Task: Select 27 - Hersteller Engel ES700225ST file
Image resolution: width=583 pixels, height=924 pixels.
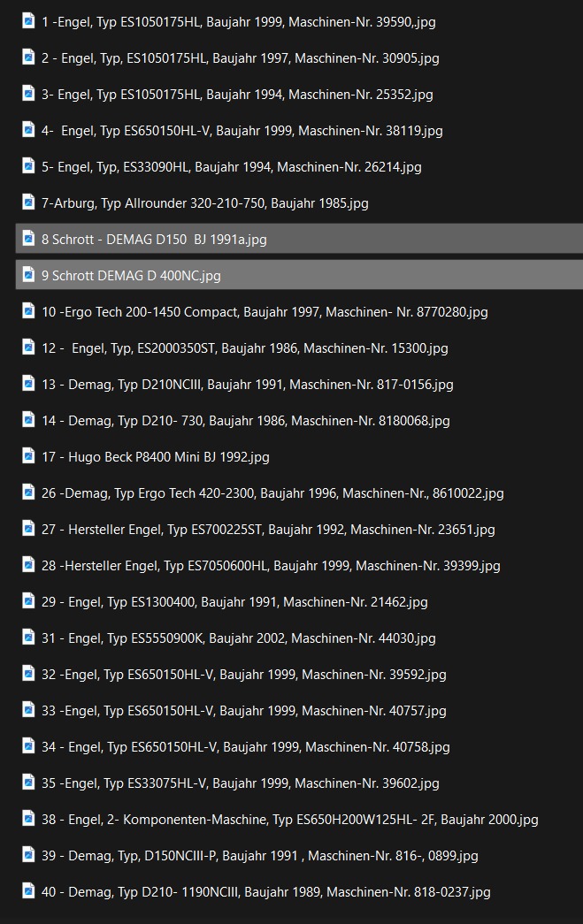Action: [x=268, y=530]
